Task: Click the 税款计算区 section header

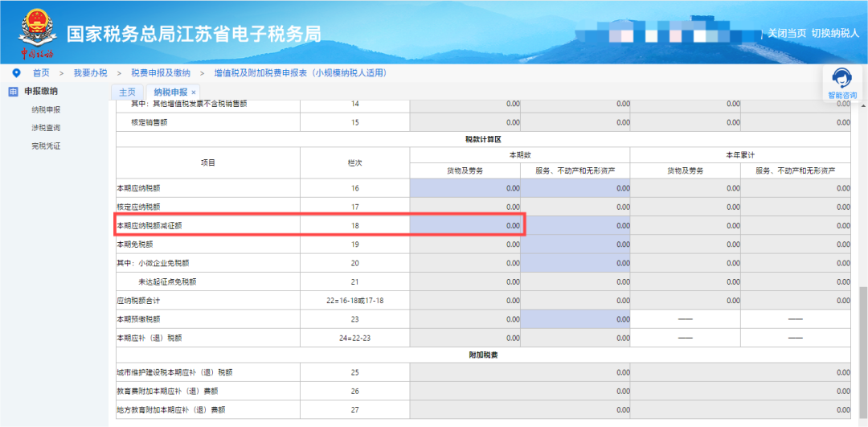Action: (483, 139)
